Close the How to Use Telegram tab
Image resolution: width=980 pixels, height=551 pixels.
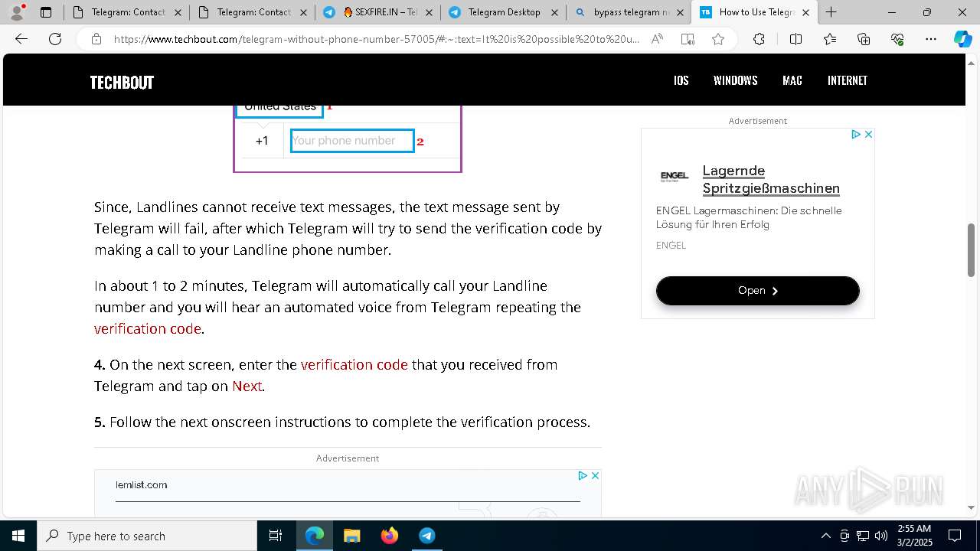[805, 12]
